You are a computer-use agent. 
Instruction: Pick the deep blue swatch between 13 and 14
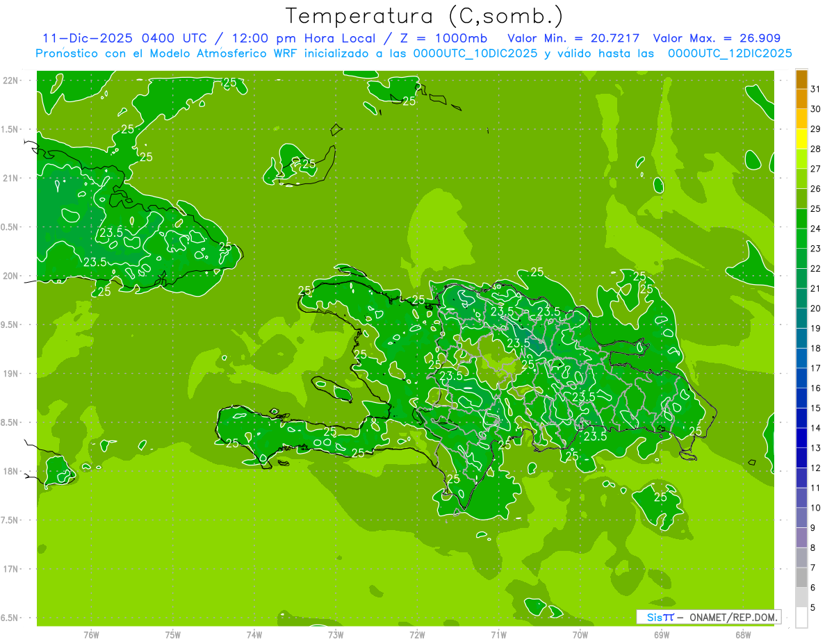801,438
